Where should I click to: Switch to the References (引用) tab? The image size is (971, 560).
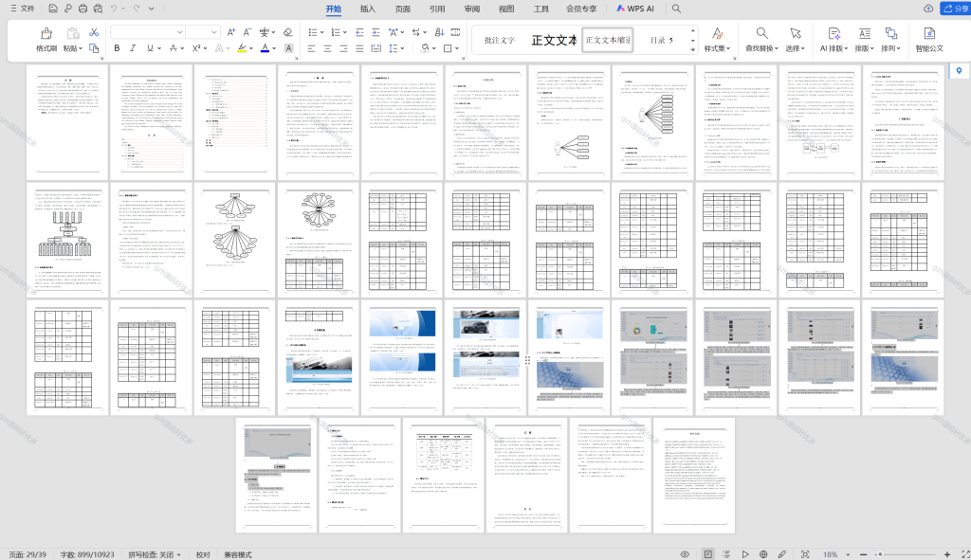(437, 9)
